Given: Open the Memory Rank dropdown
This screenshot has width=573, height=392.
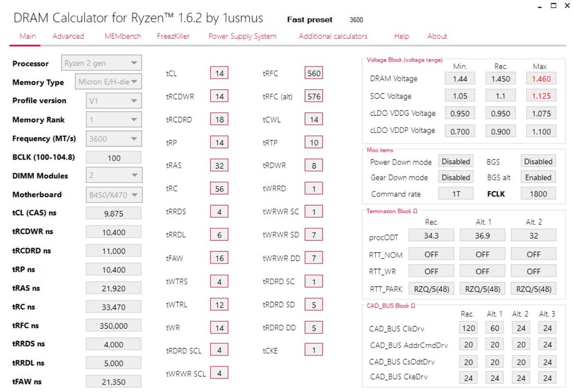Looking at the screenshot, I should click(114, 119).
